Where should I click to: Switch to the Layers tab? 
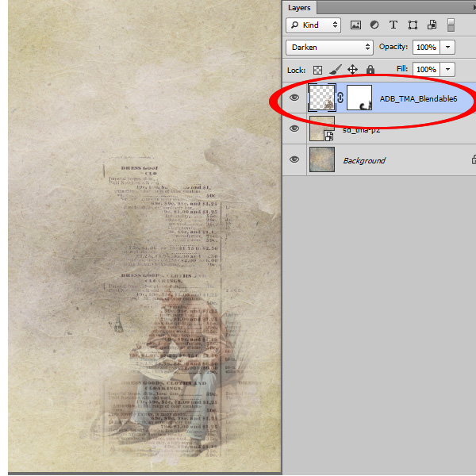click(299, 8)
